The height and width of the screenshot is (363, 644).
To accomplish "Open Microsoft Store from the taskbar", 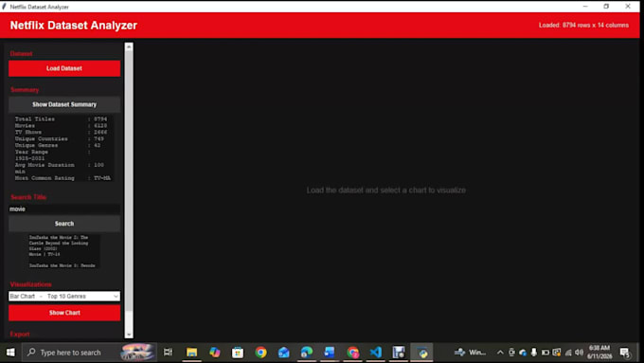I will coord(238,353).
